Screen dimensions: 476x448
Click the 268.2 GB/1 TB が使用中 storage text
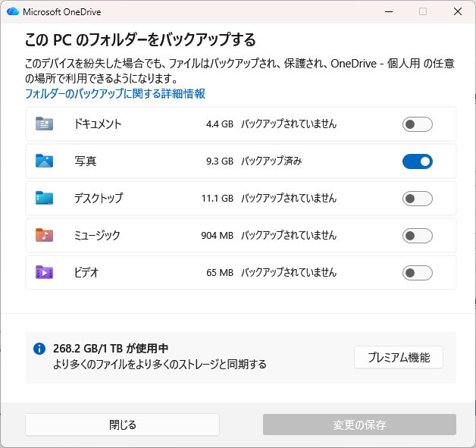coord(111,349)
